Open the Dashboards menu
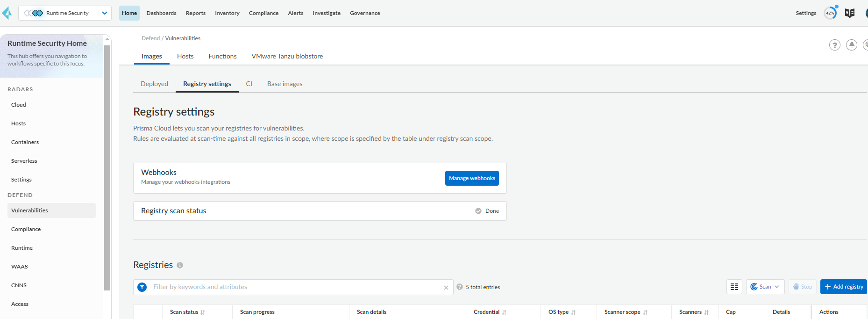Viewport: 868px width, 319px height. [x=161, y=13]
